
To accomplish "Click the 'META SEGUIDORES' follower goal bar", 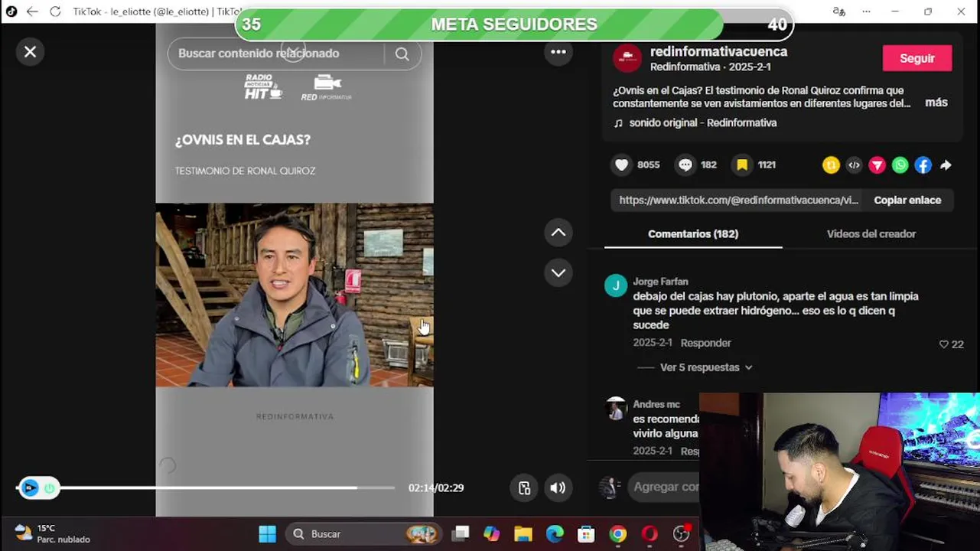I will (x=514, y=24).
